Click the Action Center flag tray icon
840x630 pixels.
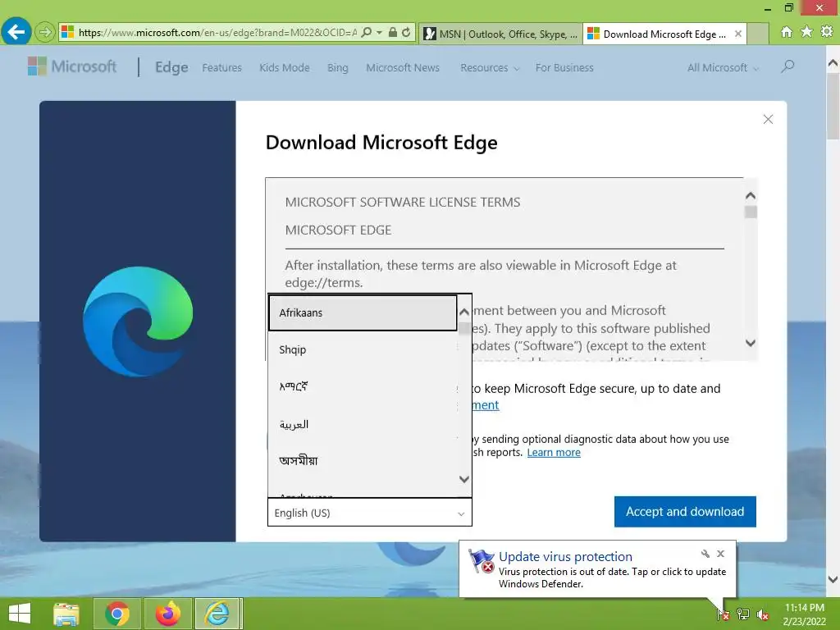pyautogui.click(x=724, y=614)
